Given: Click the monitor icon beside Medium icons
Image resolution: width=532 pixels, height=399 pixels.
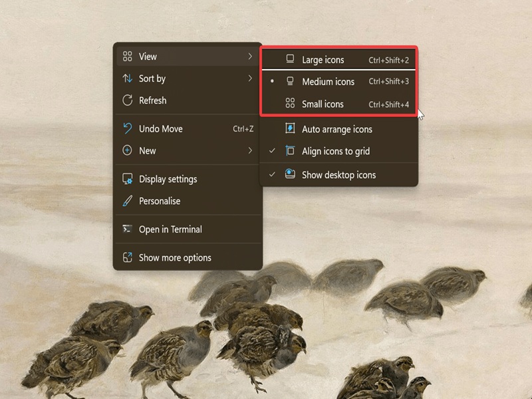Looking at the screenshot, I should (x=290, y=81).
